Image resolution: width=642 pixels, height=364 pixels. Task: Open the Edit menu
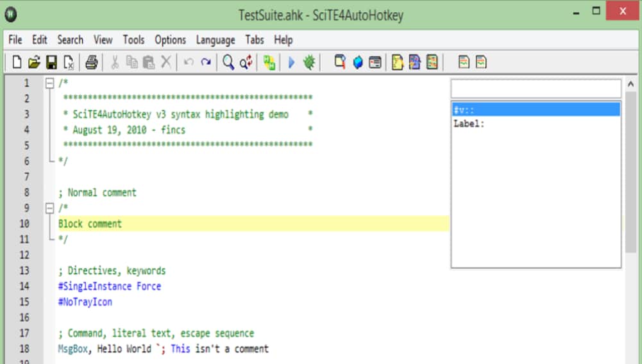point(40,40)
